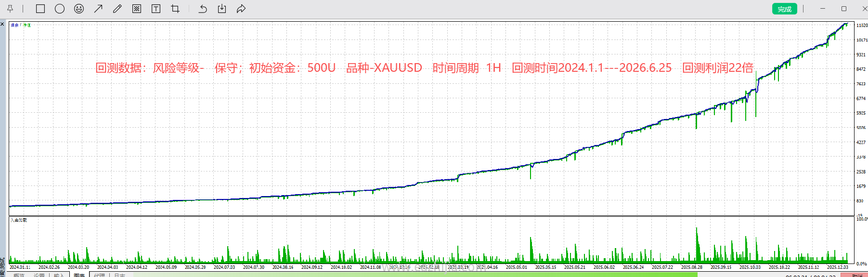Switch to the 代理 tab

tap(99, 275)
